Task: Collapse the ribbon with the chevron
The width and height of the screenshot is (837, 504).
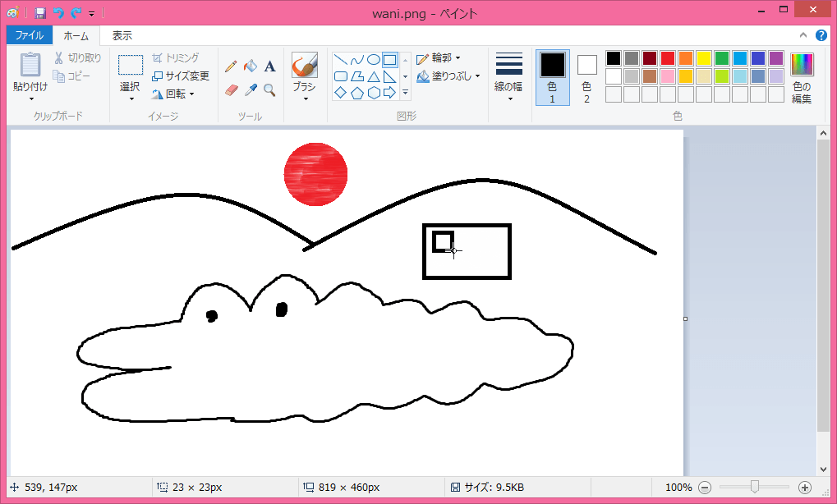Action: (x=803, y=35)
